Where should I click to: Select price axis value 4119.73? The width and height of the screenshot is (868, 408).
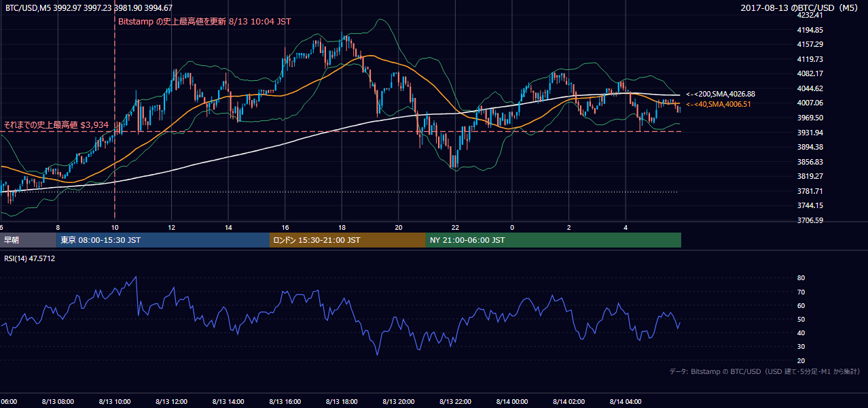coord(810,59)
